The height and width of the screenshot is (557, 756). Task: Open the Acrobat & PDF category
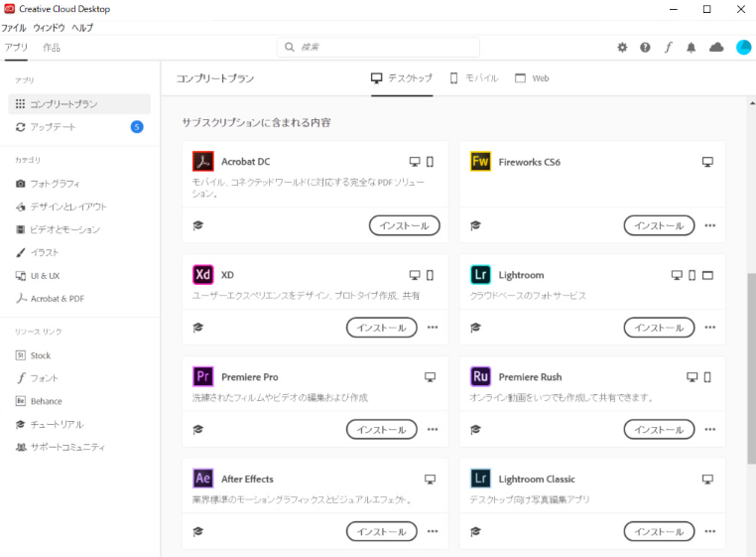tap(50, 298)
